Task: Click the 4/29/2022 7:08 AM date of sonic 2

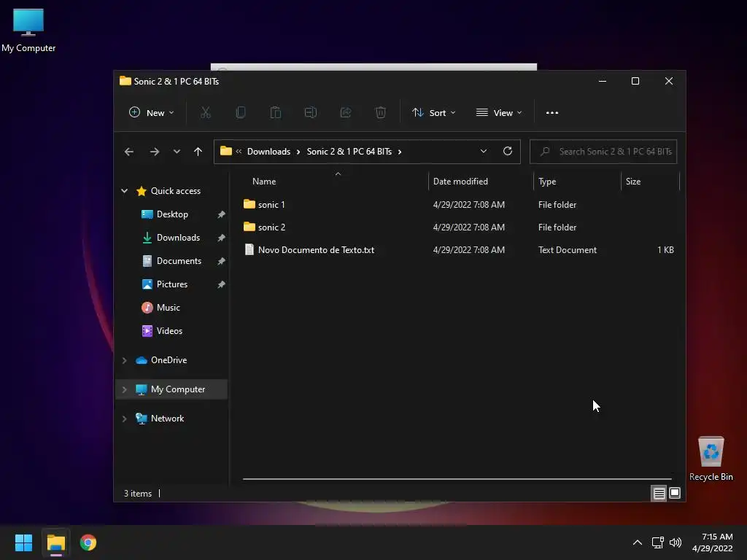Action: 469,227
